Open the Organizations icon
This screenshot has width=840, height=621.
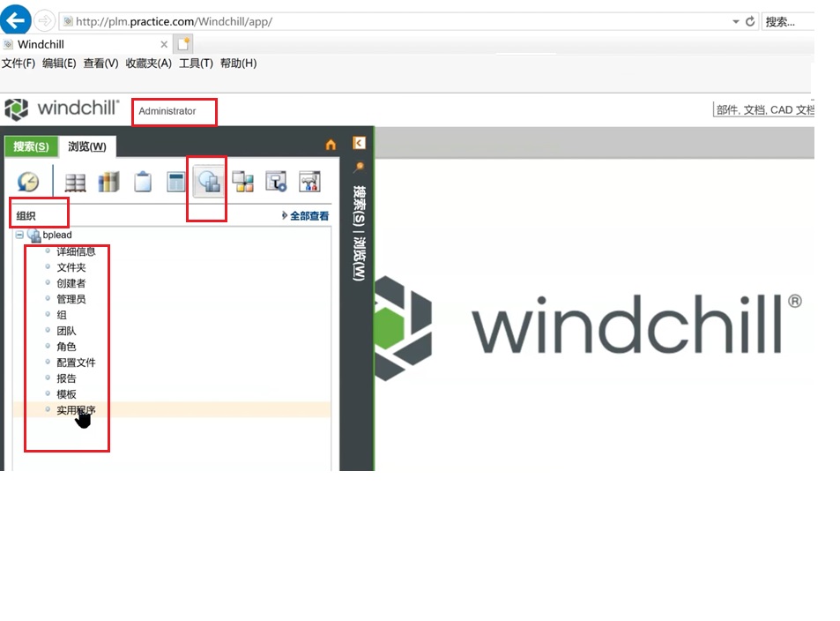point(209,183)
